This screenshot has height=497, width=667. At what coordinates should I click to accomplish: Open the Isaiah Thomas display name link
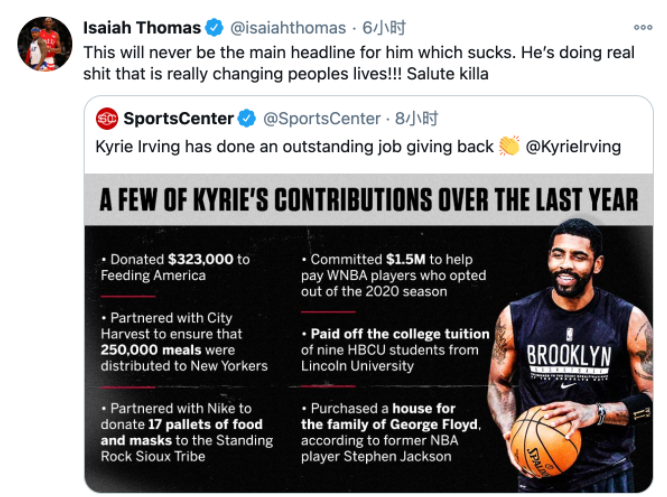pyautogui.click(x=141, y=28)
